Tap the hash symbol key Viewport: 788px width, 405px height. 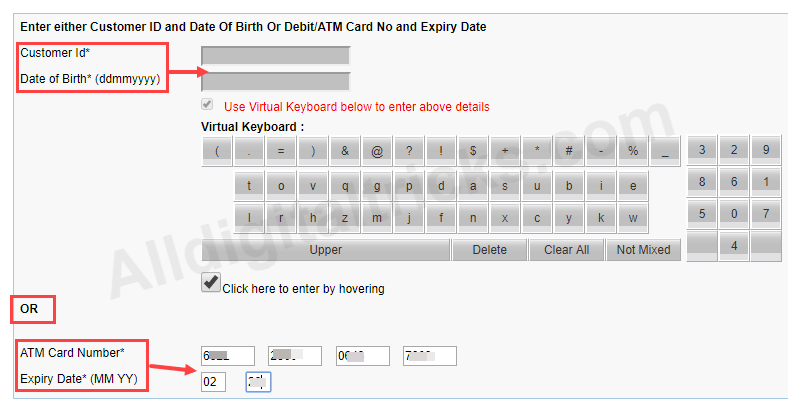coord(569,150)
